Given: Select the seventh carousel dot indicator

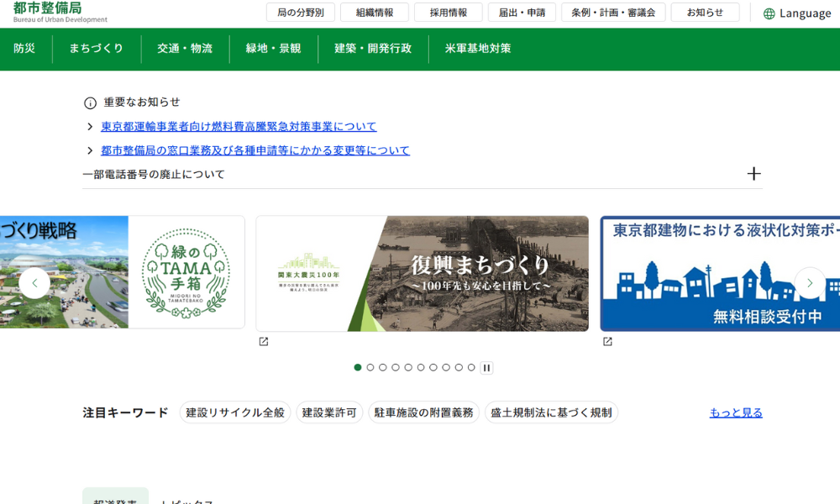Looking at the screenshot, I should [433, 367].
